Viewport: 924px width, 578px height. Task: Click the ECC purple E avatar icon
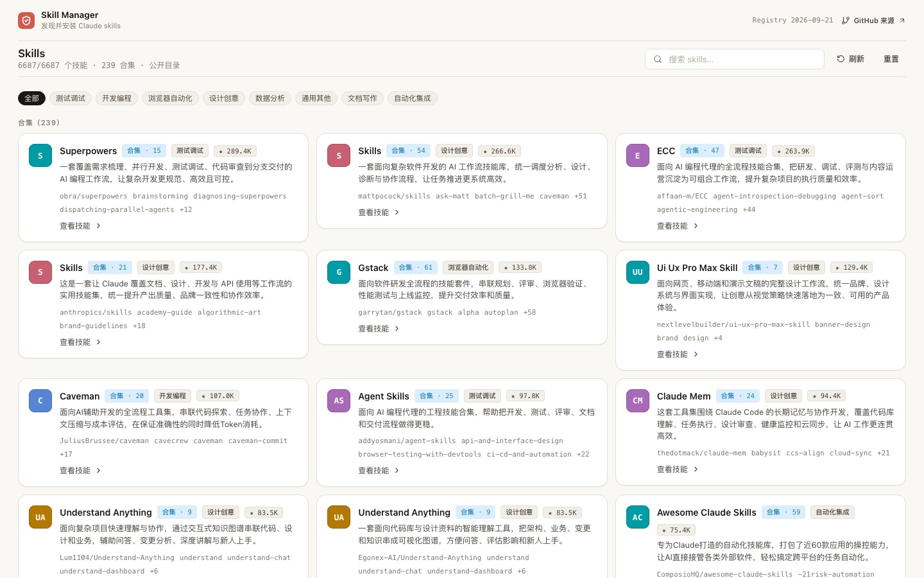[x=638, y=155]
